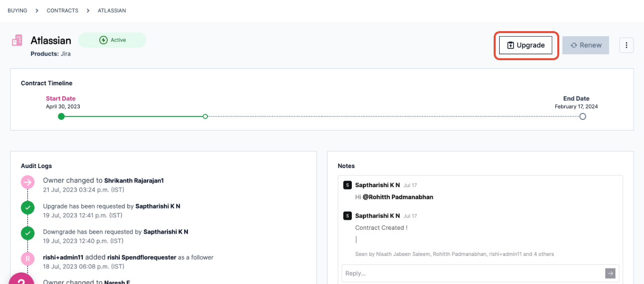Click the pink Atlassian vendor building icon
Screen dimensions: 644x284
point(17,40)
